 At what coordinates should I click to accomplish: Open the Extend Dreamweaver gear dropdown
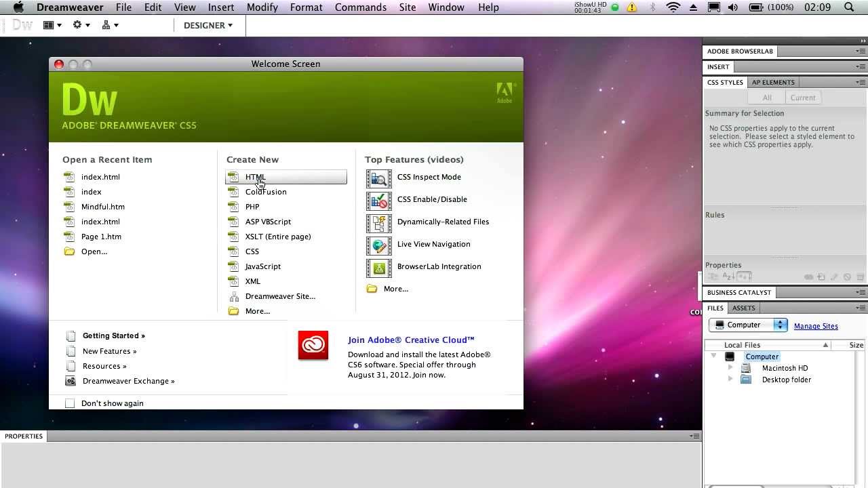click(x=81, y=25)
